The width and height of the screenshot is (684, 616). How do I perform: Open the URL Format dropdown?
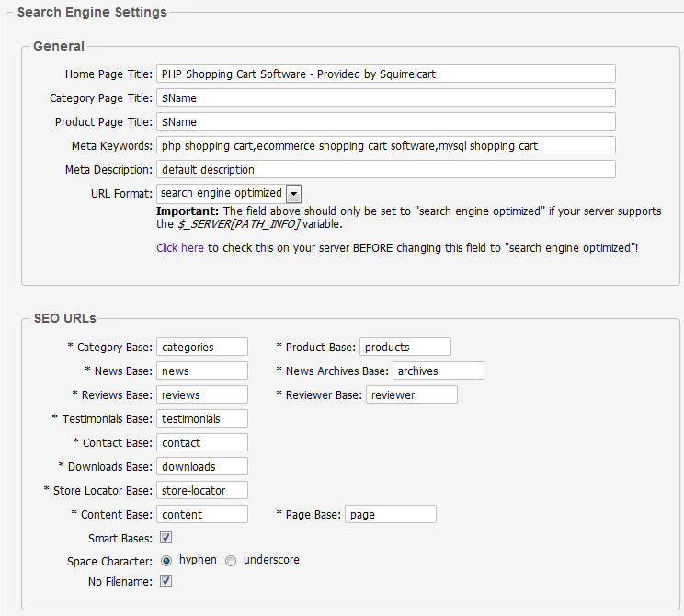click(293, 193)
